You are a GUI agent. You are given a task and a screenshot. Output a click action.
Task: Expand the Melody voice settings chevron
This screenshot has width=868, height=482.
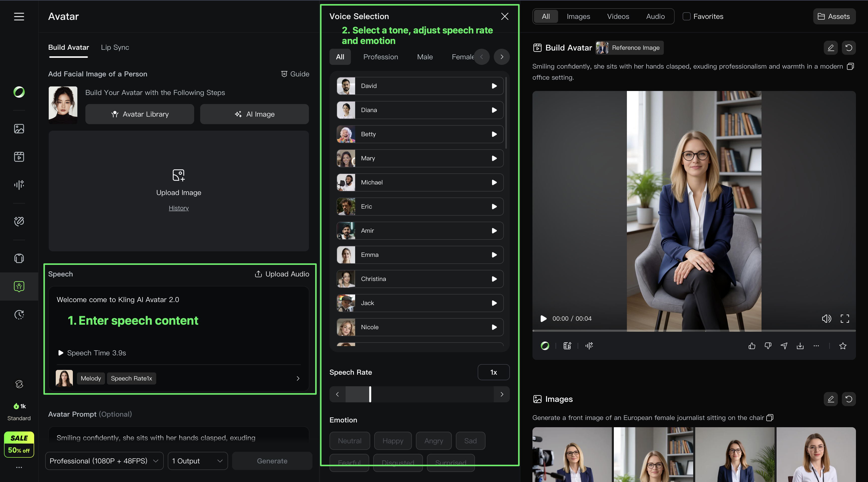tap(298, 378)
